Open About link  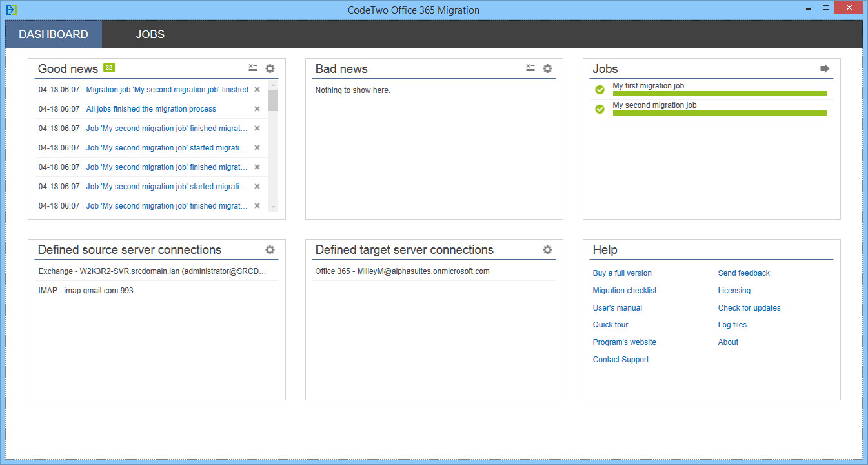click(x=728, y=342)
